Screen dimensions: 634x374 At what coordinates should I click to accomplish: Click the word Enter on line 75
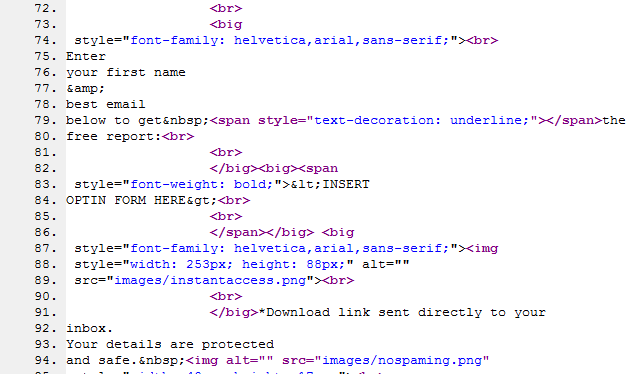tap(86, 56)
